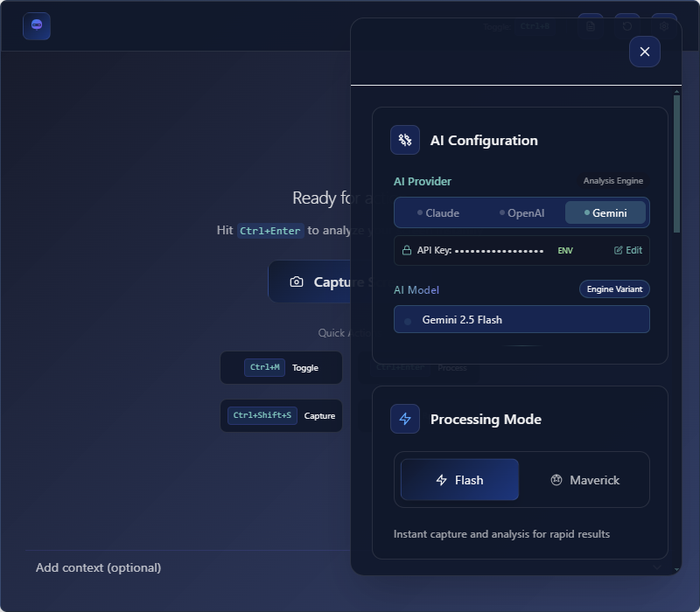Select Claude as AI provider
The width and height of the screenshot is (700, 612).
tap(438, 213)
